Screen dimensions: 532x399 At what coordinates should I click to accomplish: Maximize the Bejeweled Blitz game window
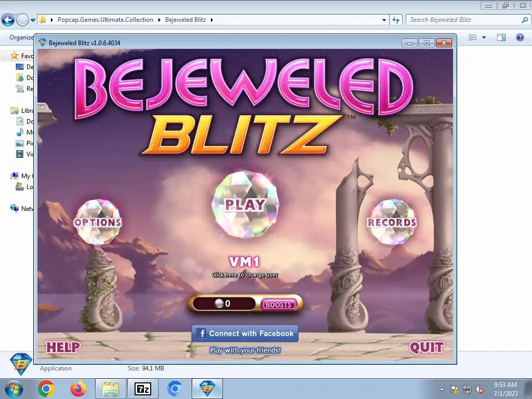point(427,43)
